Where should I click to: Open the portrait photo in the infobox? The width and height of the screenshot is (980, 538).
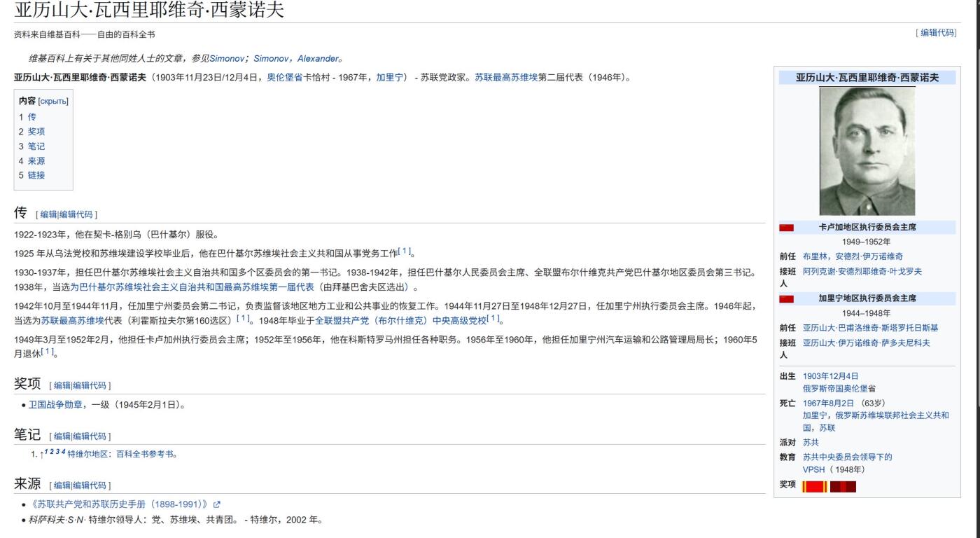pos(867,151)
